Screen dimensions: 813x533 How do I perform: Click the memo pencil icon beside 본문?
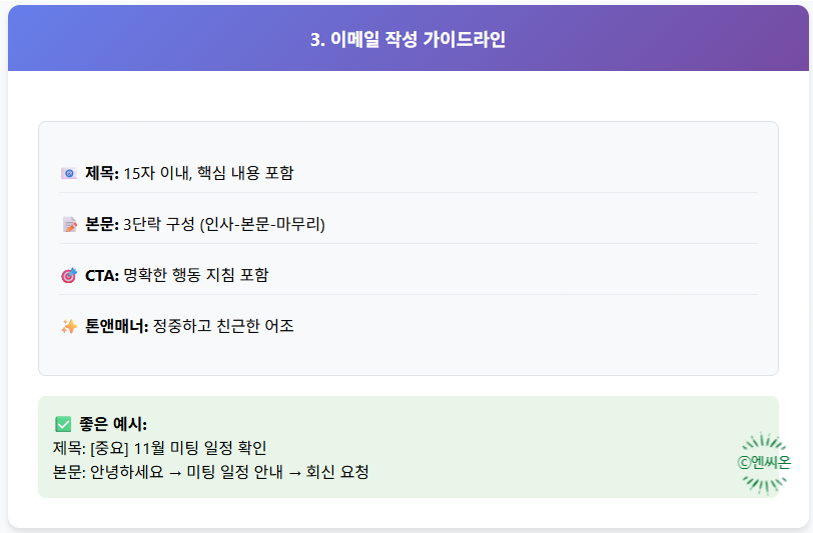[69, 225]
